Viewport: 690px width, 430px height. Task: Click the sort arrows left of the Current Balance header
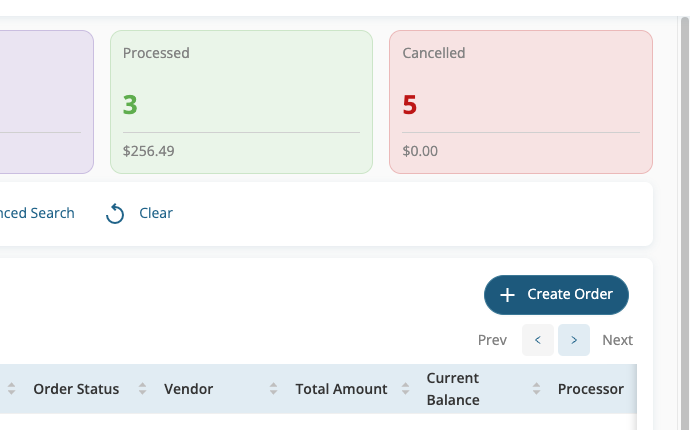click(x=405, y=389)
